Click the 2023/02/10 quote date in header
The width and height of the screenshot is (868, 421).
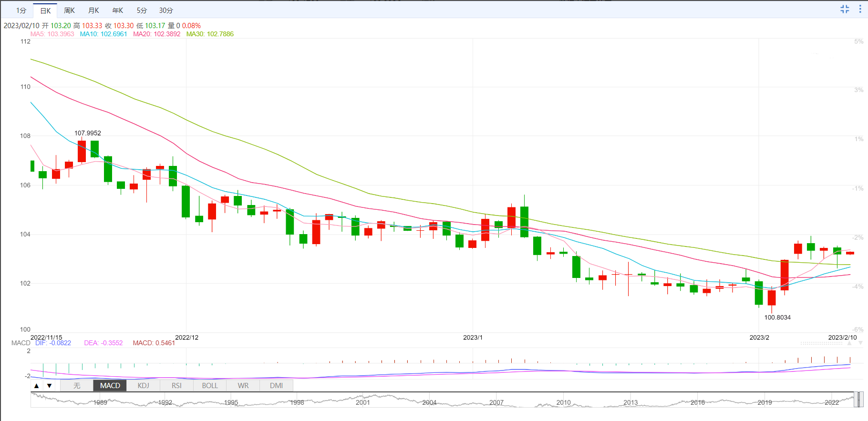point(21,26)
